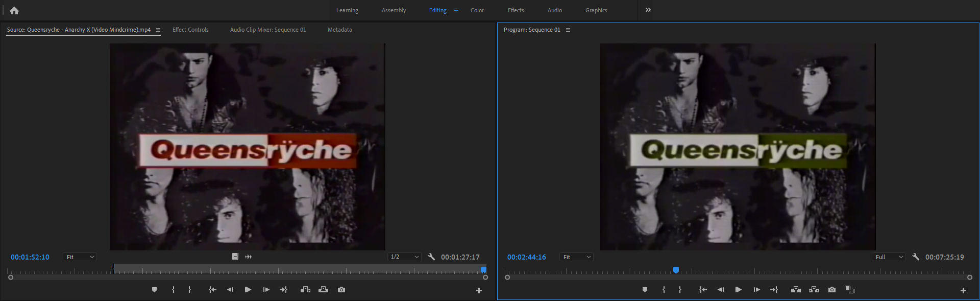Click Program duration 00:07:25:19
This screenshot has height=301, width=980.
tap(945, 257)
